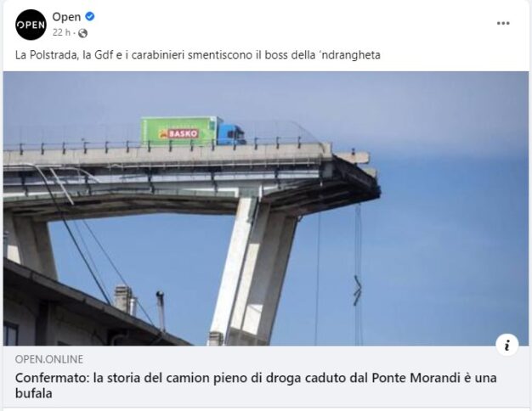The height and width of the screenshot is (411, 532).
Task: Click the hanging cables in the bridge photo
Action: click(358, 274)
